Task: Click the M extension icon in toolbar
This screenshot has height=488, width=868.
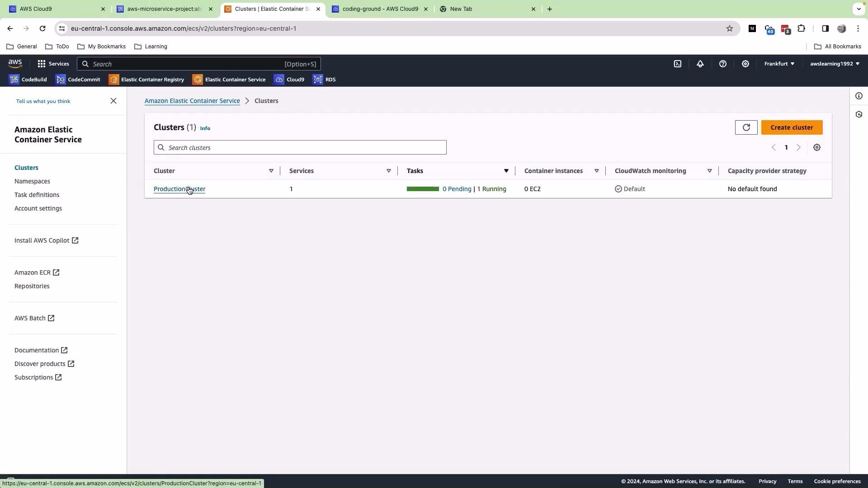Action: [752, 28]
